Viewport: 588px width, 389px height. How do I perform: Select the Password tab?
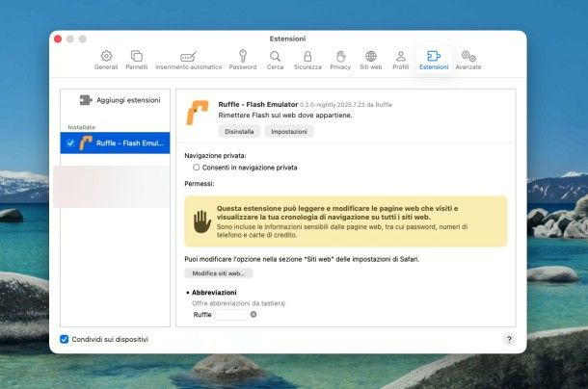[243, 60]
